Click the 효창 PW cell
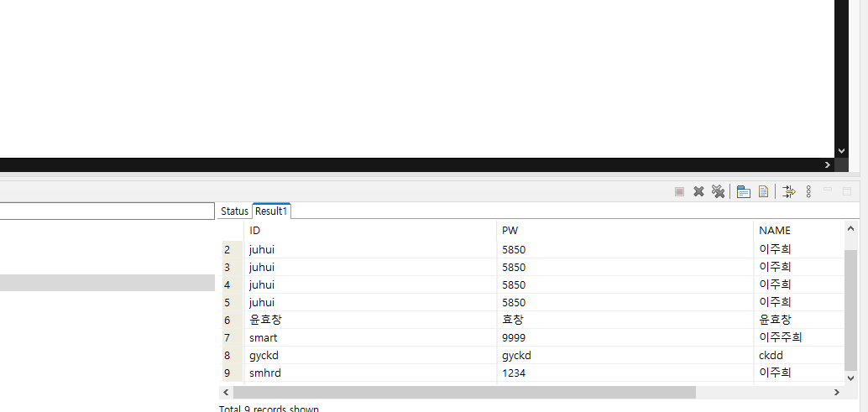The width and height of the screenshot is (868, 412). coord(625,321)
